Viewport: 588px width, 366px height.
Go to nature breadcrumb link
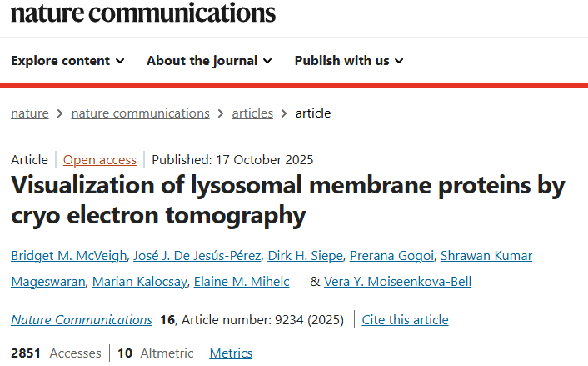(29, 113)
